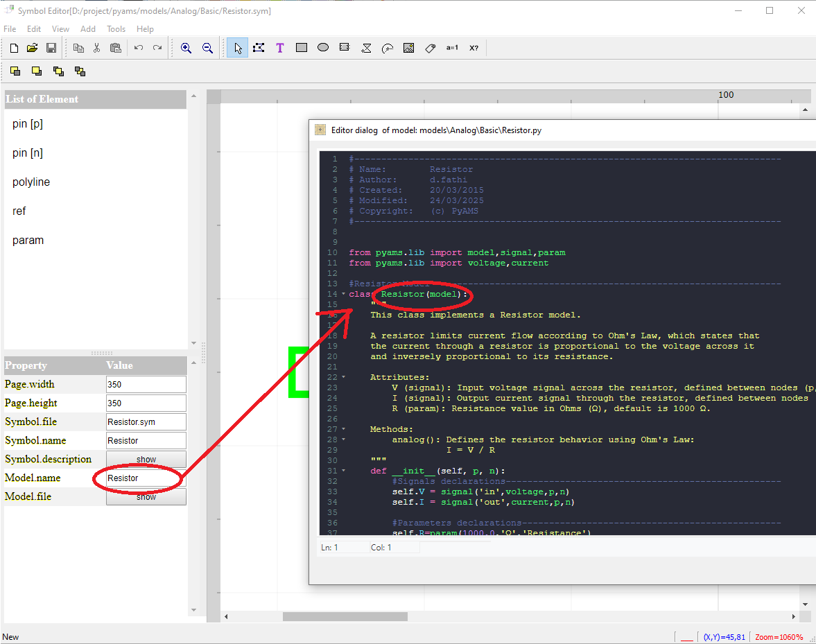Select the purple Text tool
This screenshot has height=644, width=816.
pyautogui.click(x=280, y=49)
